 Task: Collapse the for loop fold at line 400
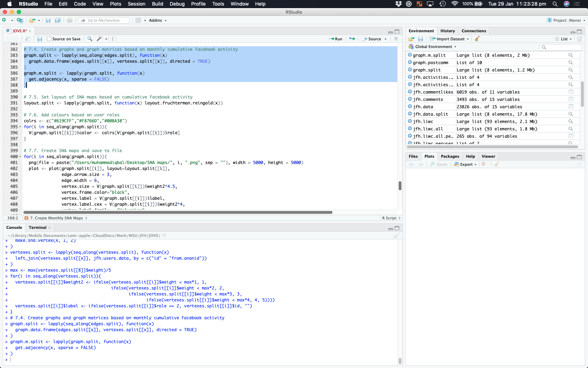[x=20, y=157]
